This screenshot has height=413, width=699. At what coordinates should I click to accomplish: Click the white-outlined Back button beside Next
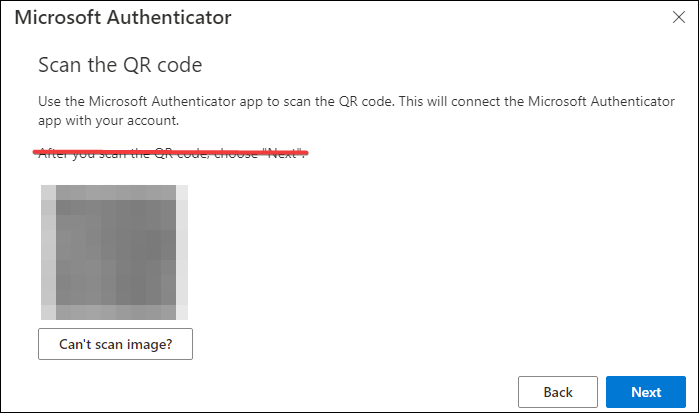point(558,392)
